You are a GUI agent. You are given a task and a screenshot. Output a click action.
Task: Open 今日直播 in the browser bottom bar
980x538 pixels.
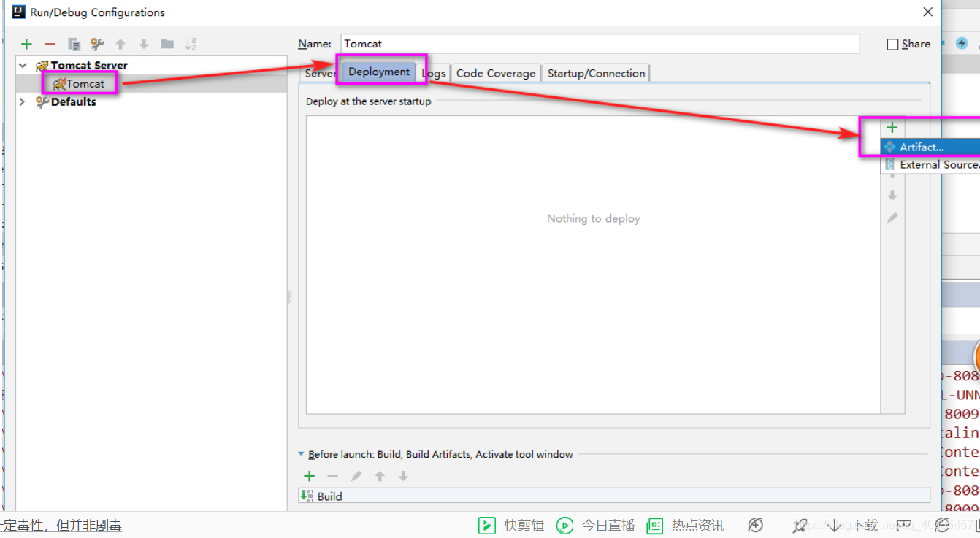click(x=595, y=526)
